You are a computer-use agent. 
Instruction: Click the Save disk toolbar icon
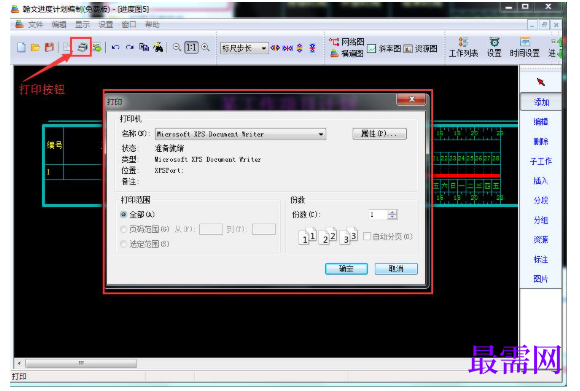click(x=49, y=47)
